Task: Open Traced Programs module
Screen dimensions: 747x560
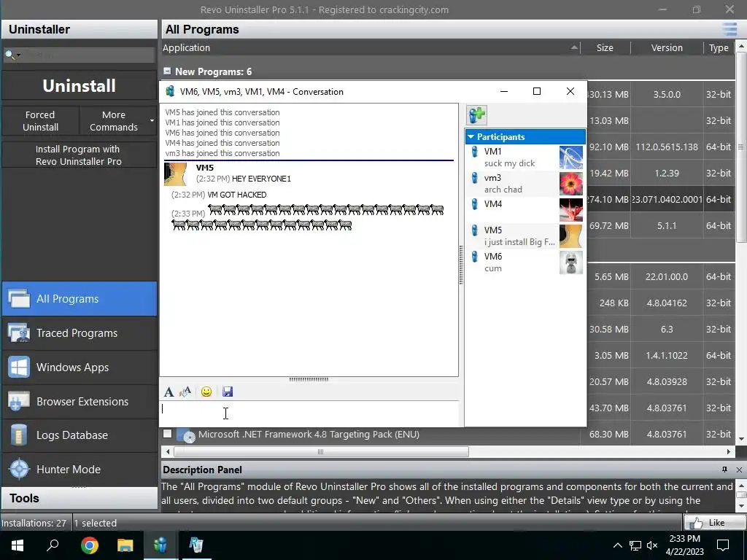Action: (x=79, y=332)
